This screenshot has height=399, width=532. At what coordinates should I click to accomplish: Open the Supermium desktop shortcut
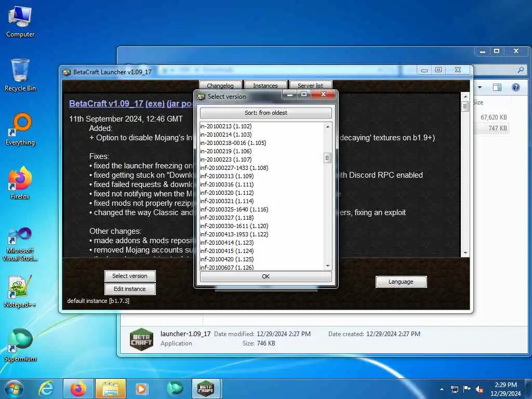point(20,345)
